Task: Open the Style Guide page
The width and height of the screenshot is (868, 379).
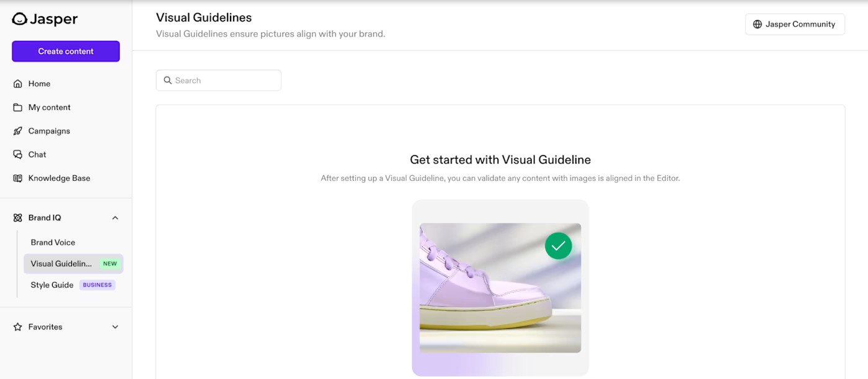Action: click(x=51, y=284)
